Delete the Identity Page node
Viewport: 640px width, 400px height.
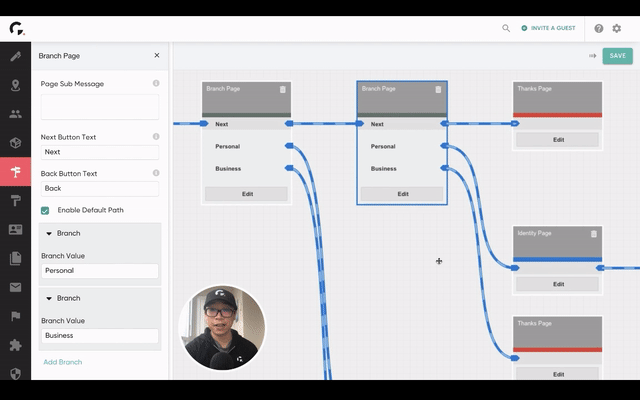click(x=593, y=233)
